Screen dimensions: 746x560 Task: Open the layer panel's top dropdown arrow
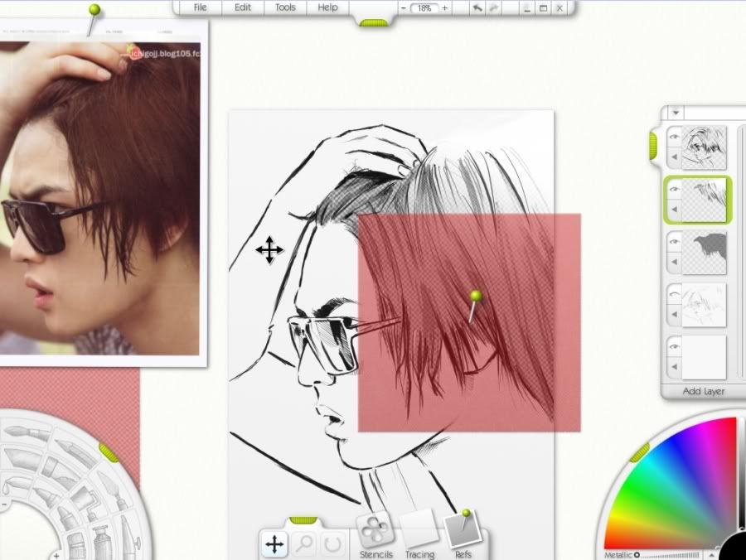click(676, 113)
